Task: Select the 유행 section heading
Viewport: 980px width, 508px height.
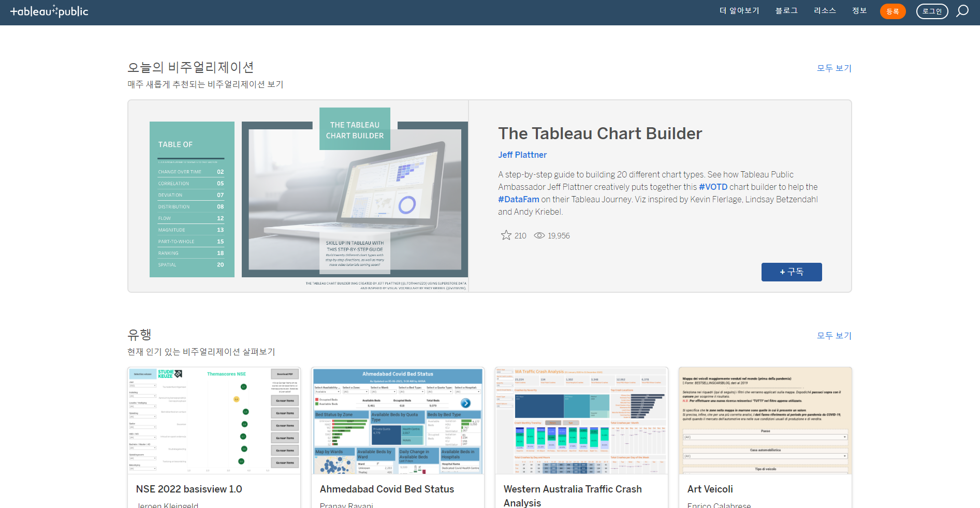Action: tap(139, 335)
